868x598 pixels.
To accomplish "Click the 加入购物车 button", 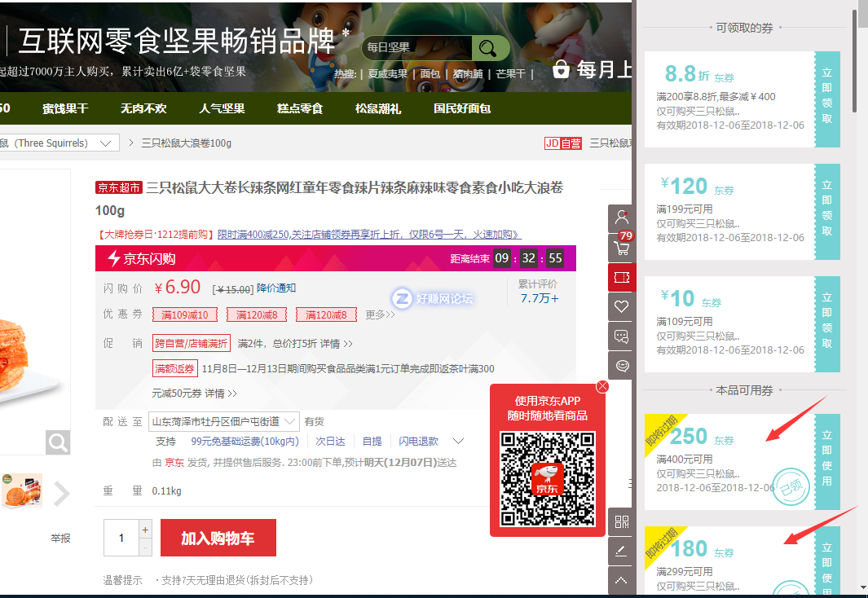I will [218, 538].
